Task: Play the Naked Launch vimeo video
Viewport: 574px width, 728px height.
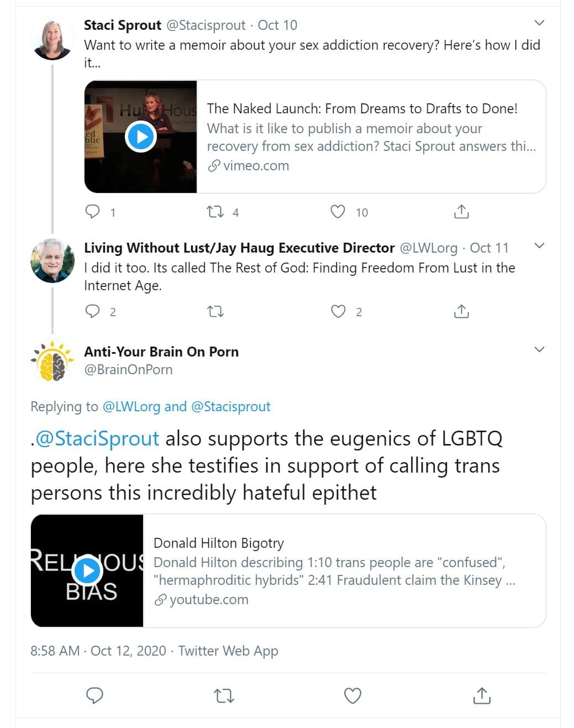Action: click(141, 137)
